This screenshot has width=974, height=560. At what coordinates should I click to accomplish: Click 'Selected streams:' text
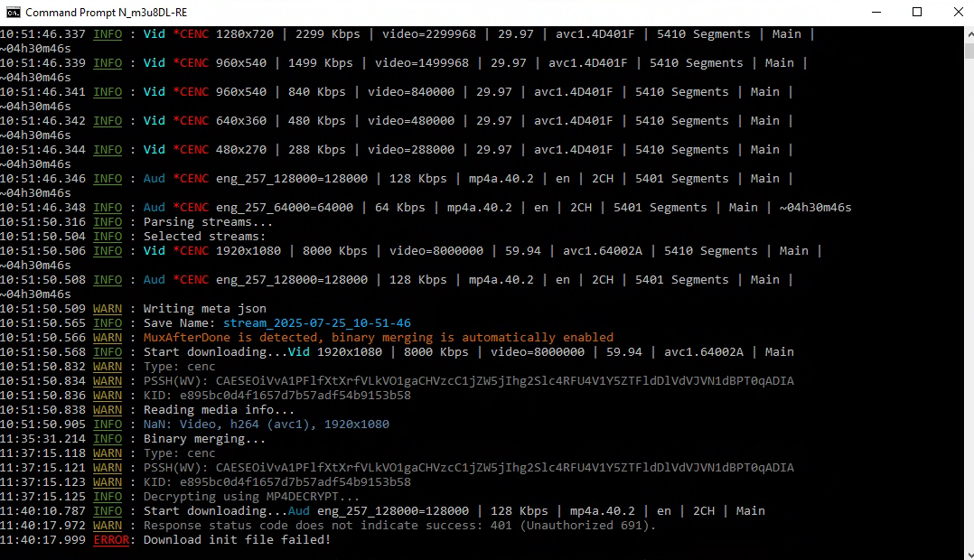click(204, 237)
